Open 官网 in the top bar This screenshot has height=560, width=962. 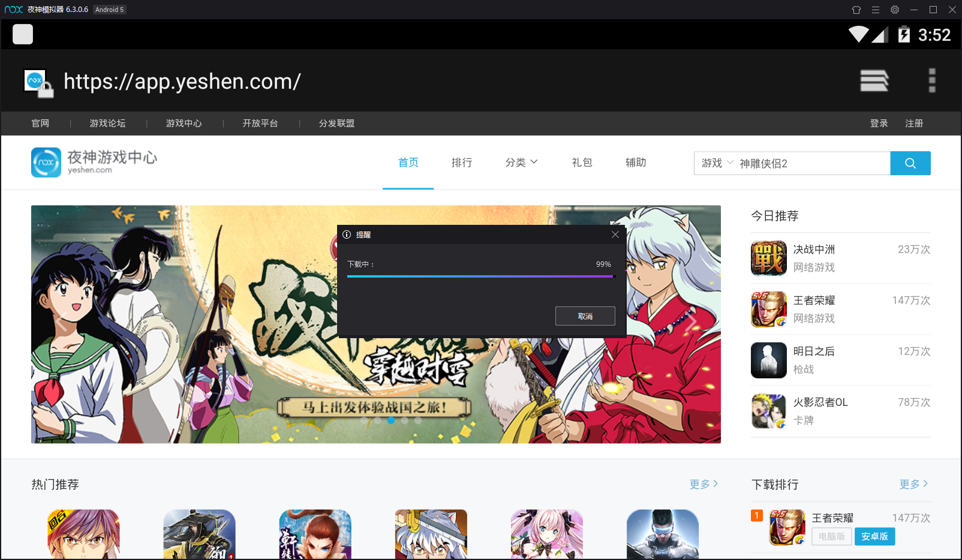[40, 124]
